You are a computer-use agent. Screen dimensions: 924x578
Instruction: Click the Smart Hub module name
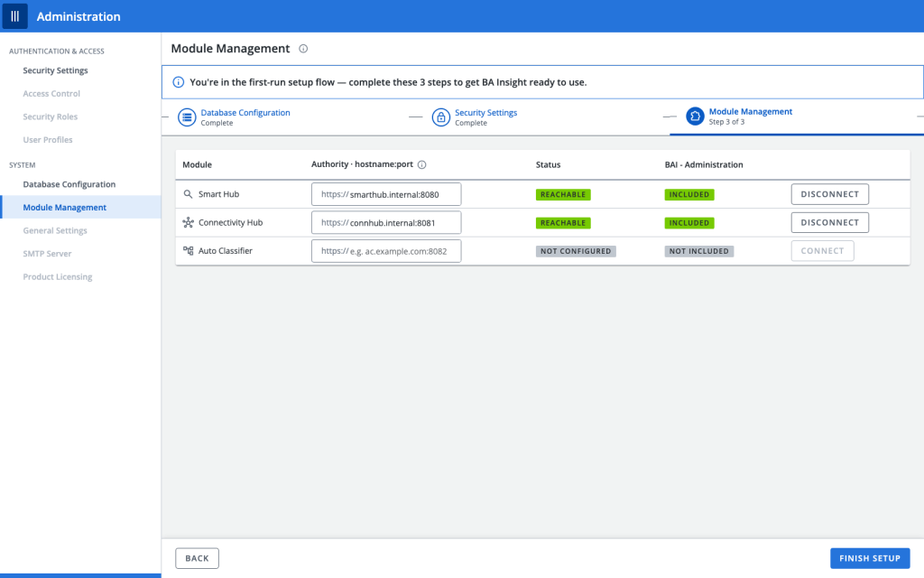click(218, 194)
